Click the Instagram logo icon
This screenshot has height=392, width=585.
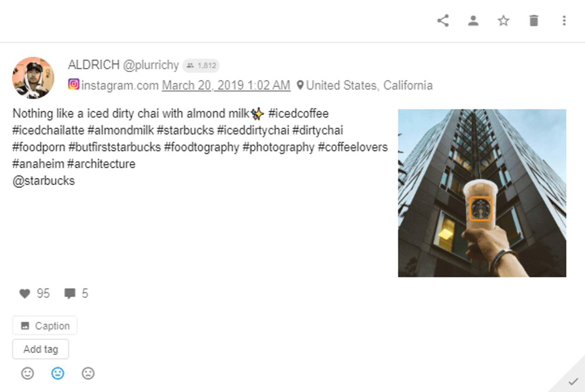[74, 85]
